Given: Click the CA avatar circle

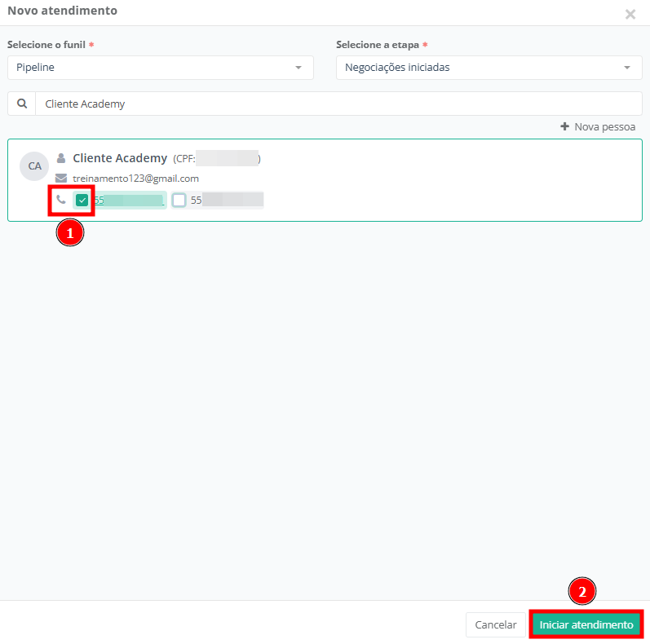Looking at the screenshot, I should point(34,165).
